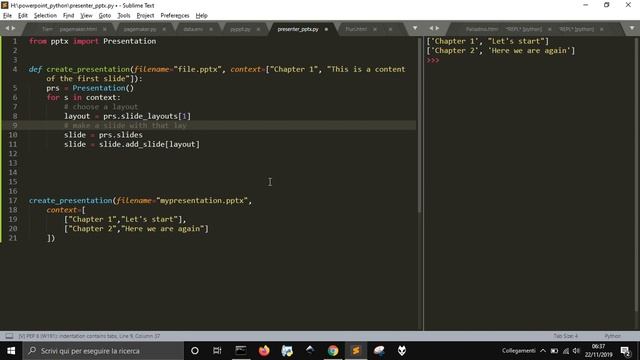Click the battery tray icon
This screenshot has width=640, height=360.
(x=554, y=351)
